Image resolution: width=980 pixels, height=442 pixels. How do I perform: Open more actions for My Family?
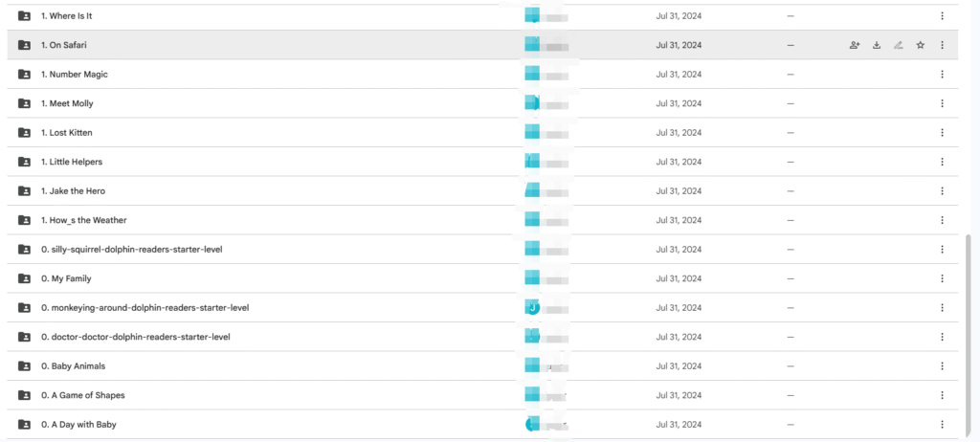[942, 278]
